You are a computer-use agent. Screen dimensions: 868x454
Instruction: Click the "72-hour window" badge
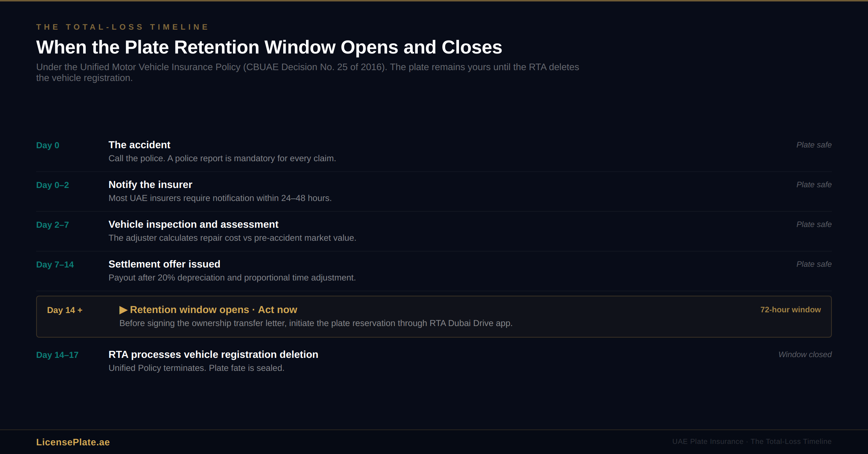coord(790,310)
